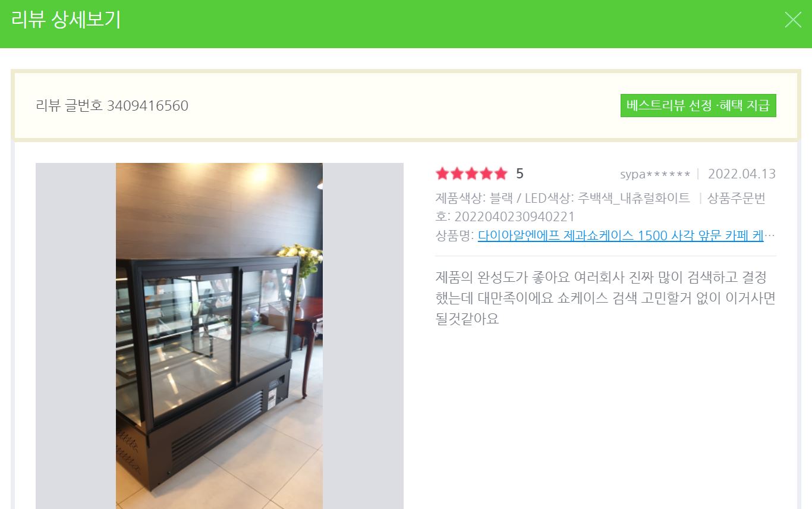This screenshot has width=812, height=509.
Task: Select the rating score number 5
Action: point(520,174)
